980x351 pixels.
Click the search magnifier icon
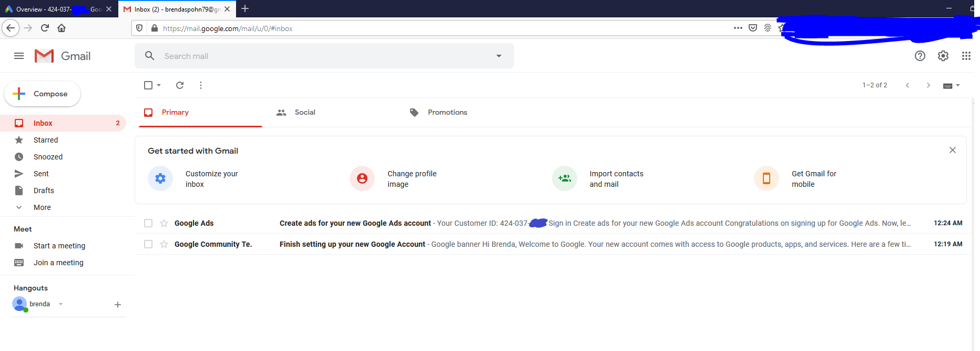150,56
